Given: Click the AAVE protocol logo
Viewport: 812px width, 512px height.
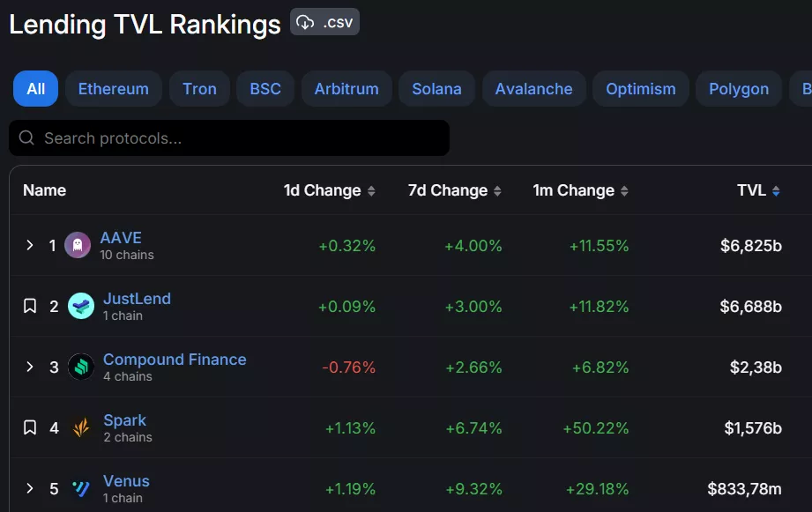Looking at the screenshot, I should [x=78, y=244].
